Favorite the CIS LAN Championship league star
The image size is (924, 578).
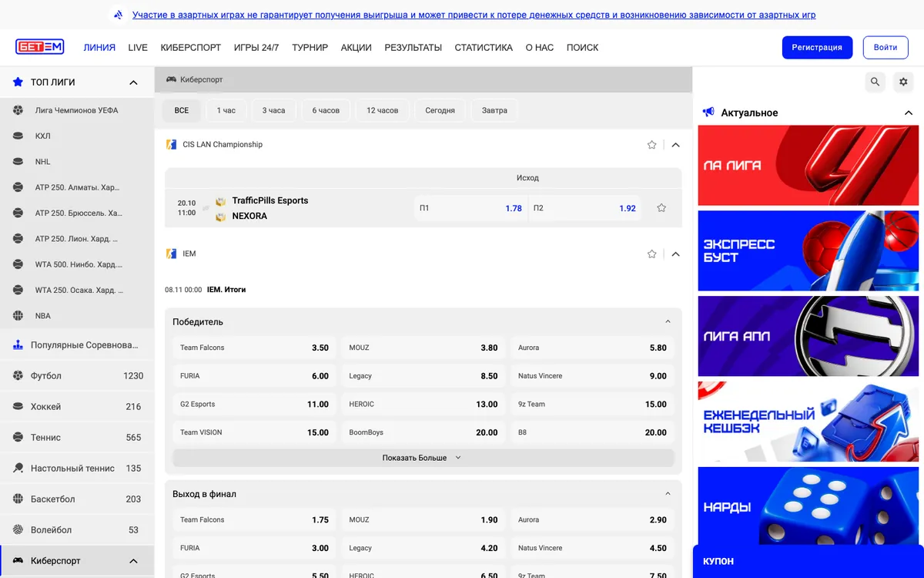point(652,145)
